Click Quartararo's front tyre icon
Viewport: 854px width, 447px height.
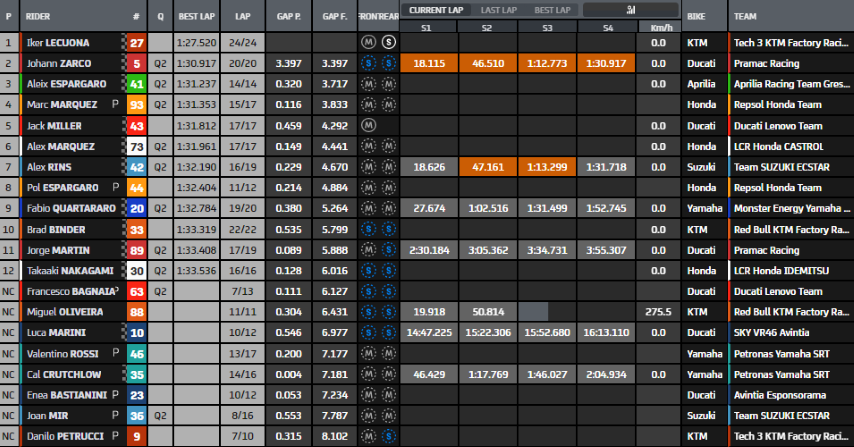point(368,209)
